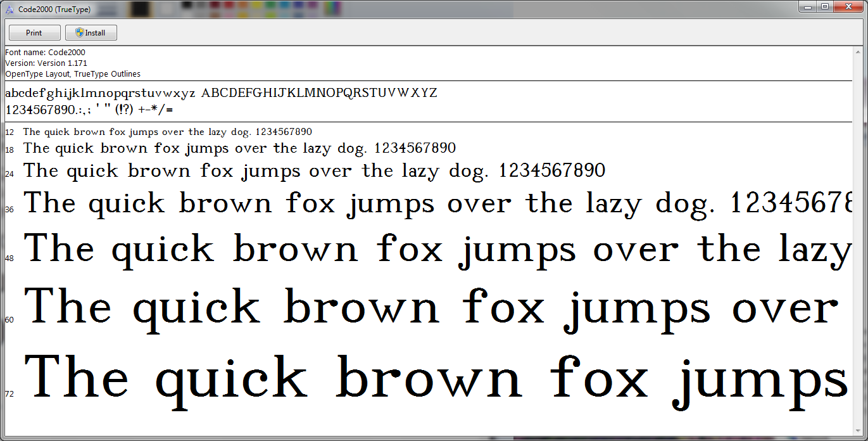This screenshot has width=868, height=441.
Task: Click the '24' size label
Action: click(9, 174)
